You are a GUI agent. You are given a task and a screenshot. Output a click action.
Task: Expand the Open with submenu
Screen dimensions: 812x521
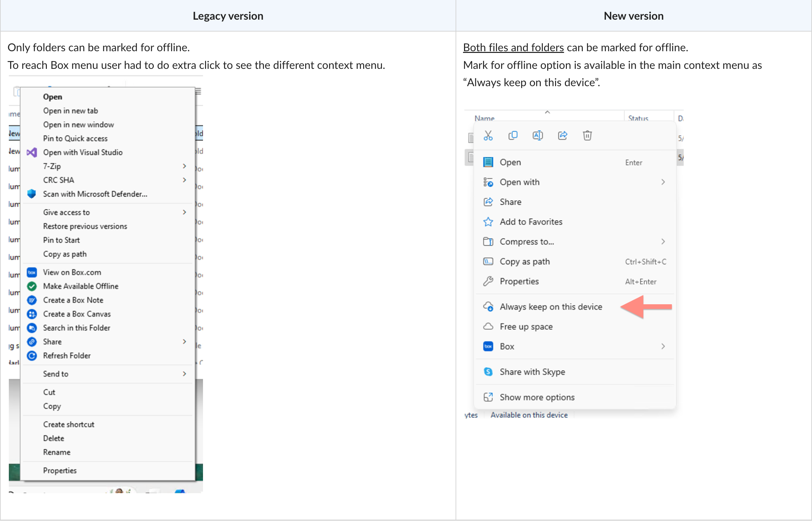(x=663, y=182)
